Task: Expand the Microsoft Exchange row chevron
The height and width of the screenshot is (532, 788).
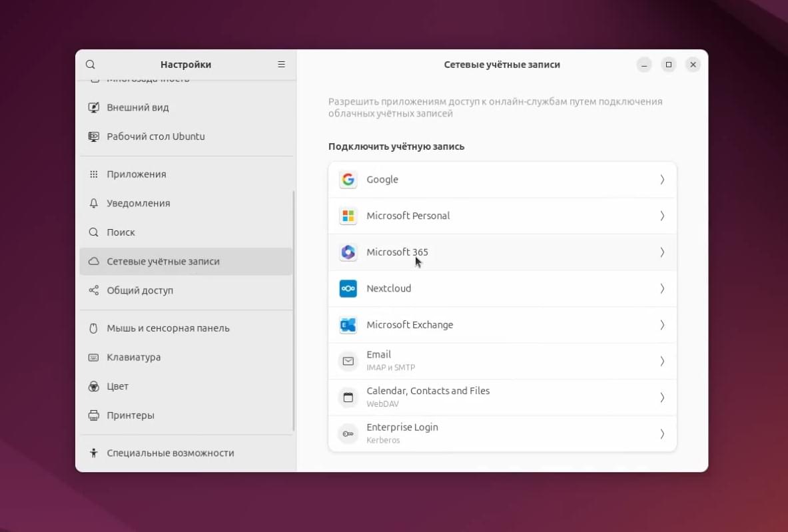Action: [662, 325]
